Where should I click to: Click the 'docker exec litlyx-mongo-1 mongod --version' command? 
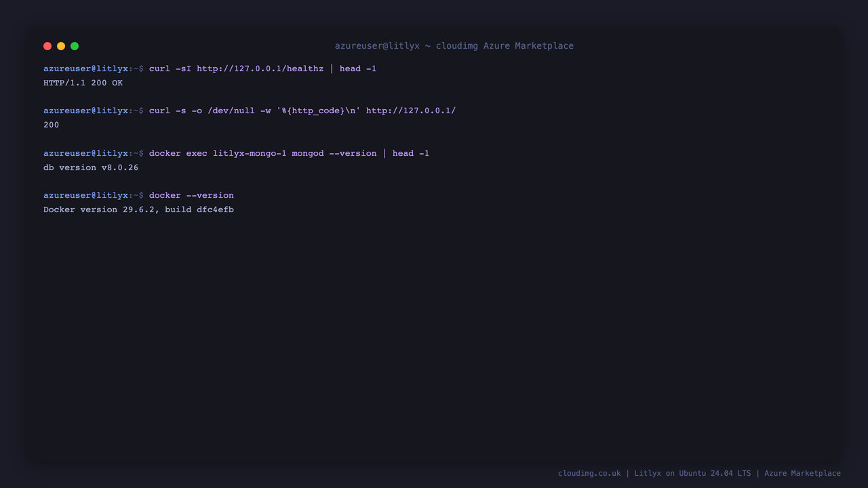pyautogui.click(x=289, y=153)
